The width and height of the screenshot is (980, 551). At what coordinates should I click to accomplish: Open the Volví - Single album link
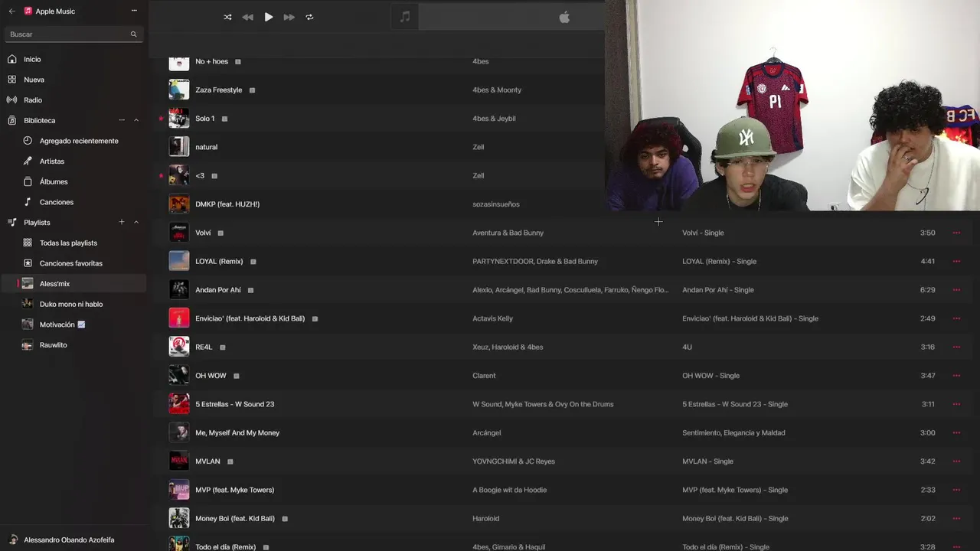point(703,233)
